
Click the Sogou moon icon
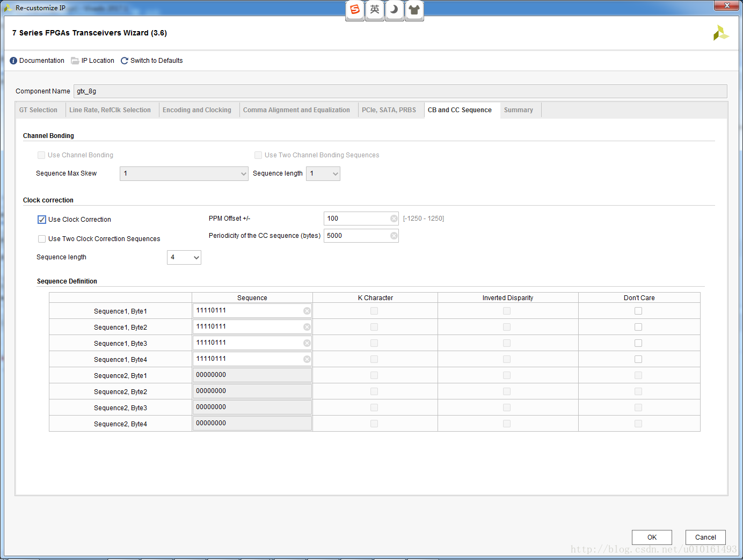coord(395,10)
